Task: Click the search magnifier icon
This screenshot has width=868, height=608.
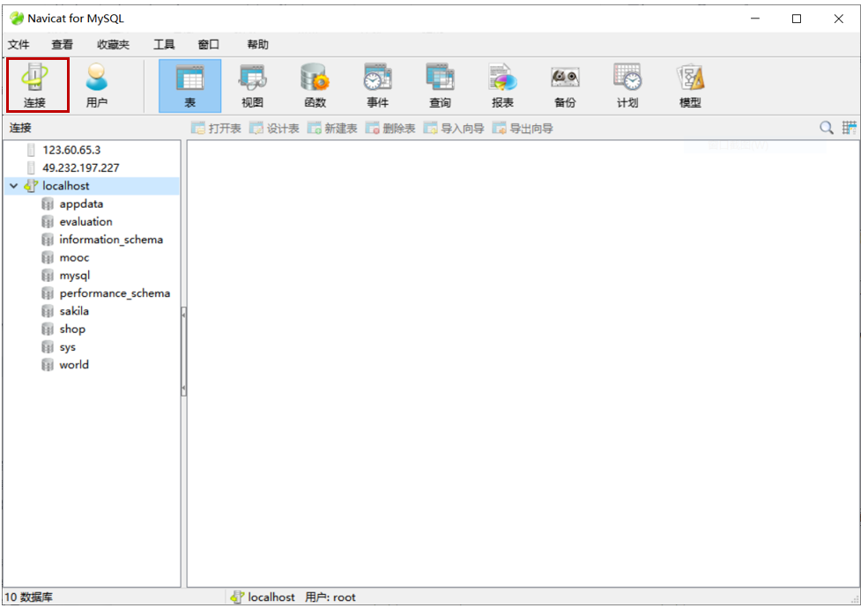Action: [x=826, y=128]
